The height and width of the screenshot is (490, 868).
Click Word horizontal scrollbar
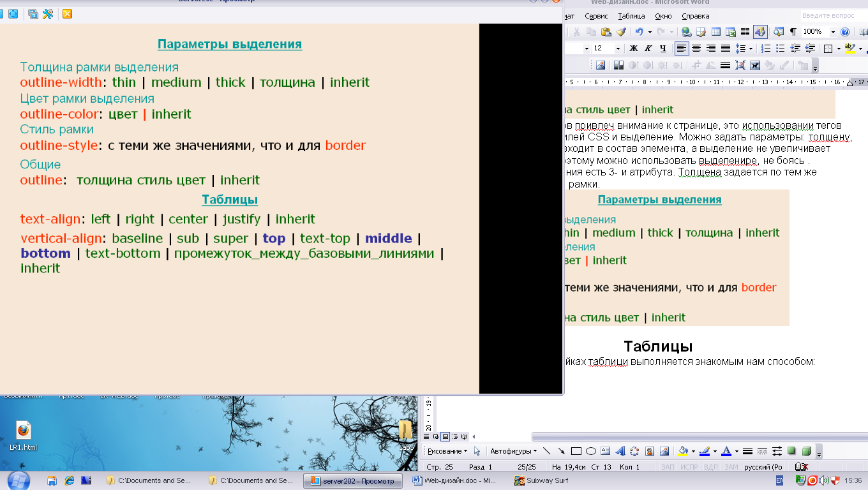(x=700, y=437)
